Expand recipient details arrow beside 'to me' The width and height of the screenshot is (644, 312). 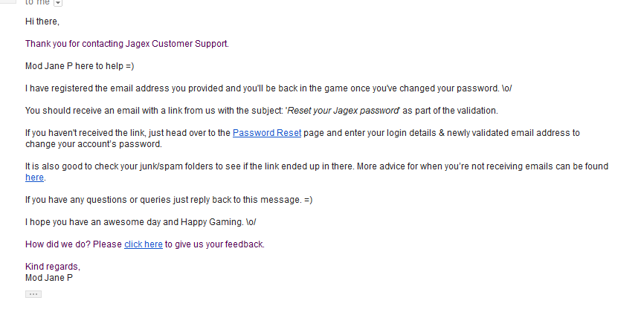click(x=58, y=3)
